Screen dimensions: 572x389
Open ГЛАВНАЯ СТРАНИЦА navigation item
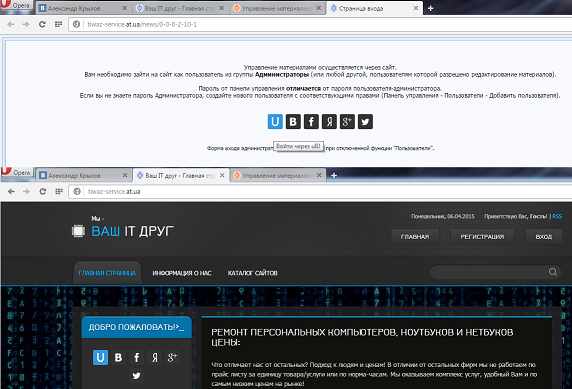click(107, 273)
